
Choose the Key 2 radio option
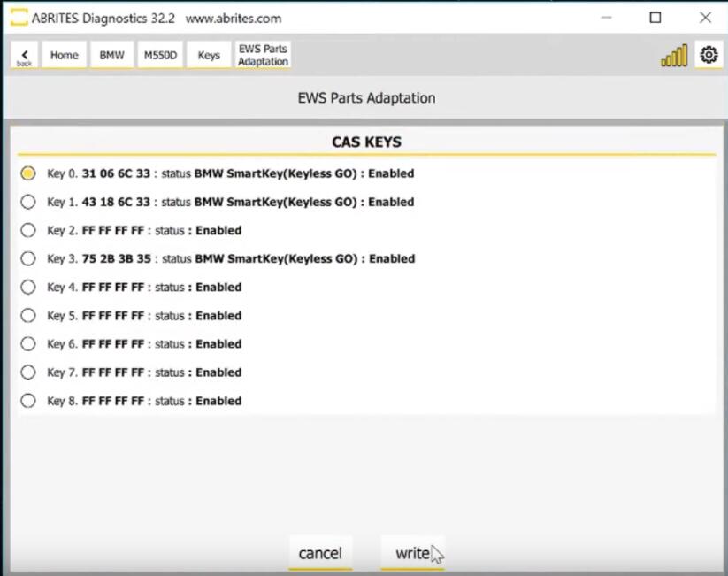coord(27,230)
